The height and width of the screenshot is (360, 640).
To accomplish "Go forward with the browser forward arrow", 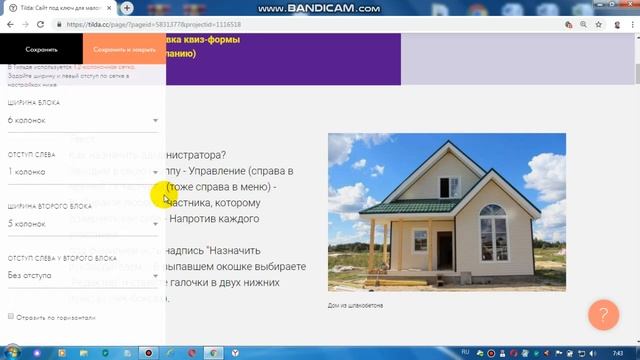I will 25,24.
